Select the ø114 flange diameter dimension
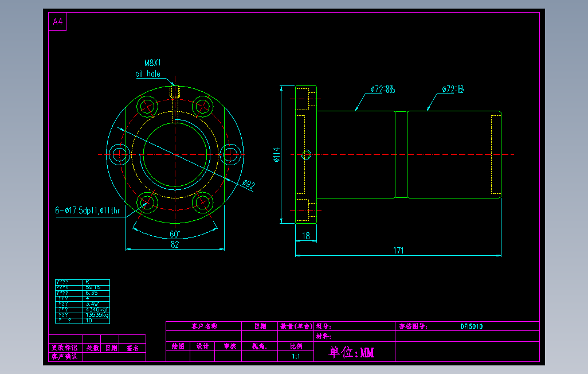The height and width of the screenshot is (374, 588). (x=277, y=155)
